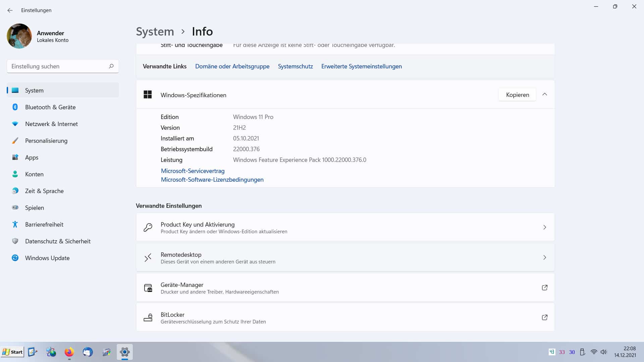Click the blue tray reading 30
The height and width of the screenshot is (362, 644).
pos(572,352)
